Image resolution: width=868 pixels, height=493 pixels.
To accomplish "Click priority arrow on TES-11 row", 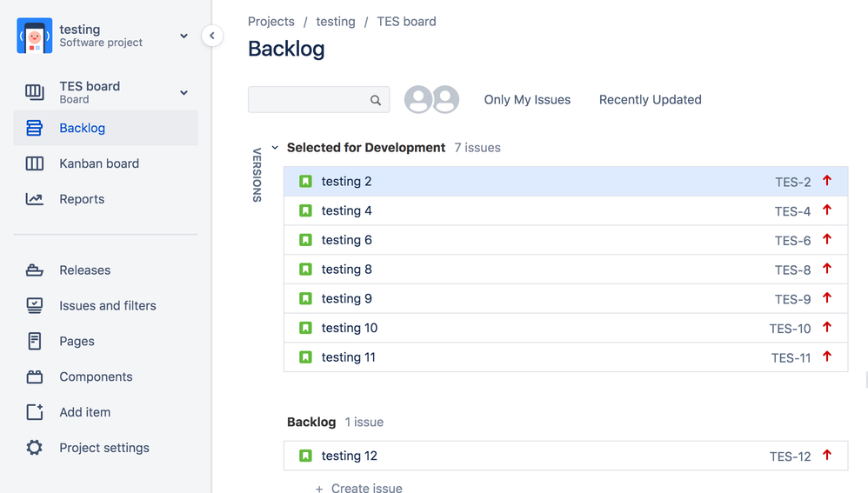I will click(x=827, y=356).
